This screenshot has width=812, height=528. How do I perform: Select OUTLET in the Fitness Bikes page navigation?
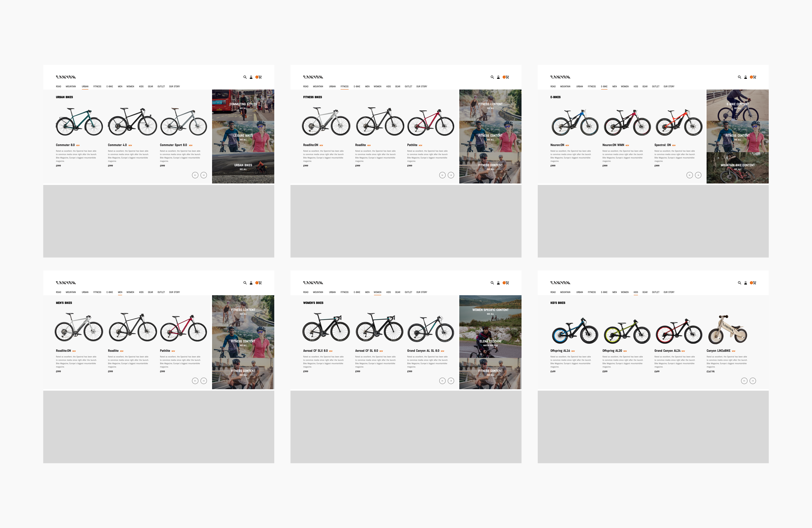(408, 87)
